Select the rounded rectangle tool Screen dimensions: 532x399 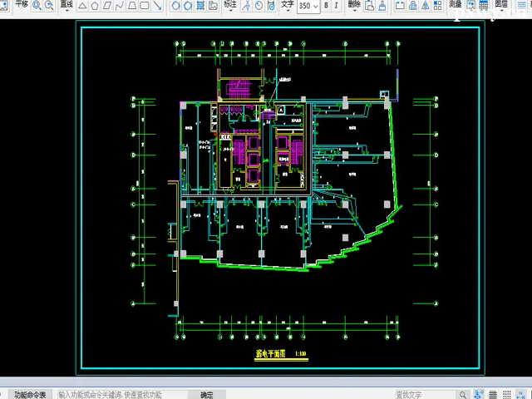click(x=145, y=5)
